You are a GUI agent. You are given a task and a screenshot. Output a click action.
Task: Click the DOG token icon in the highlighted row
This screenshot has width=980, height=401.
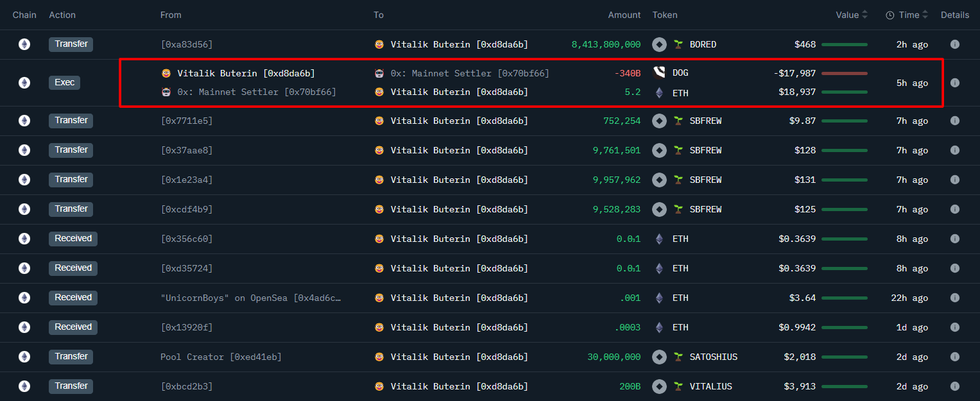pos(658,73)
